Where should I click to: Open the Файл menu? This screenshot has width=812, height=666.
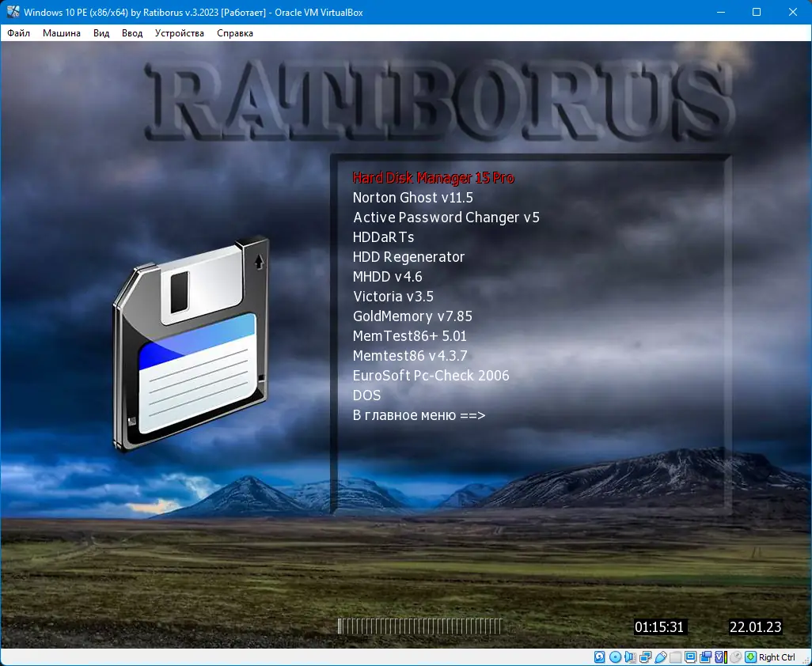click(x=19, y=33)
